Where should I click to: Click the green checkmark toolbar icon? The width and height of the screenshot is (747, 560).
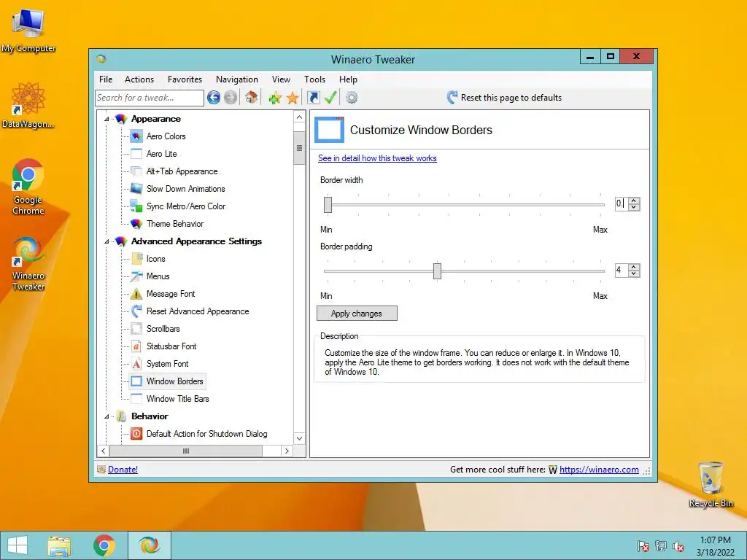coord(330,98)
